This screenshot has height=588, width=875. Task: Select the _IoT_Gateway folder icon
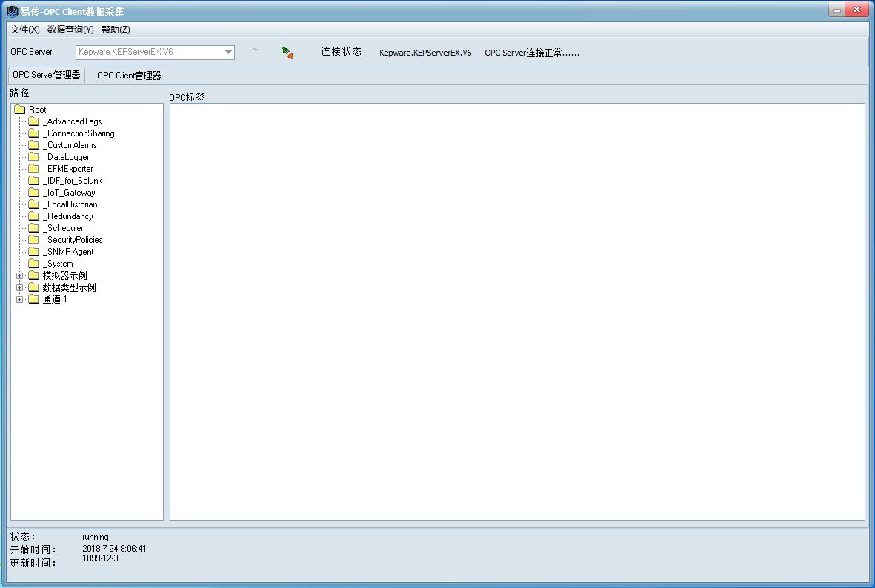coord(33,193)
